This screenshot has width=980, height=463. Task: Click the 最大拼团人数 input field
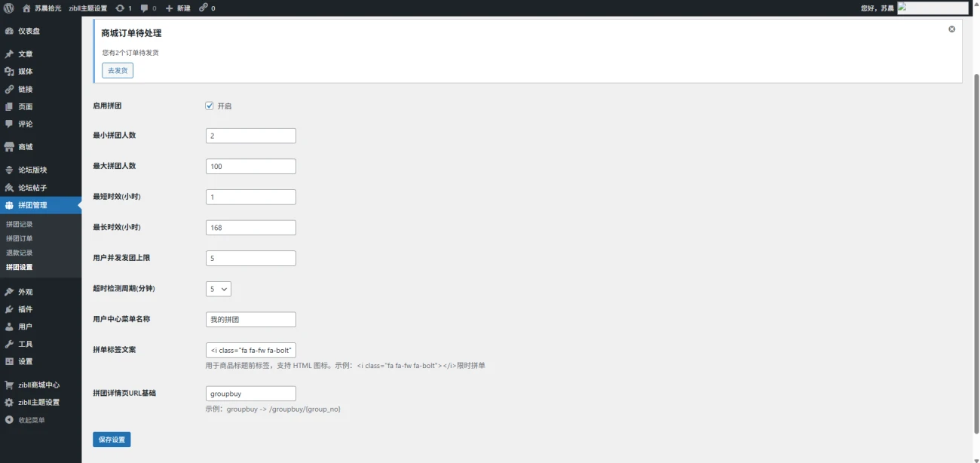[x=250, y=167]
